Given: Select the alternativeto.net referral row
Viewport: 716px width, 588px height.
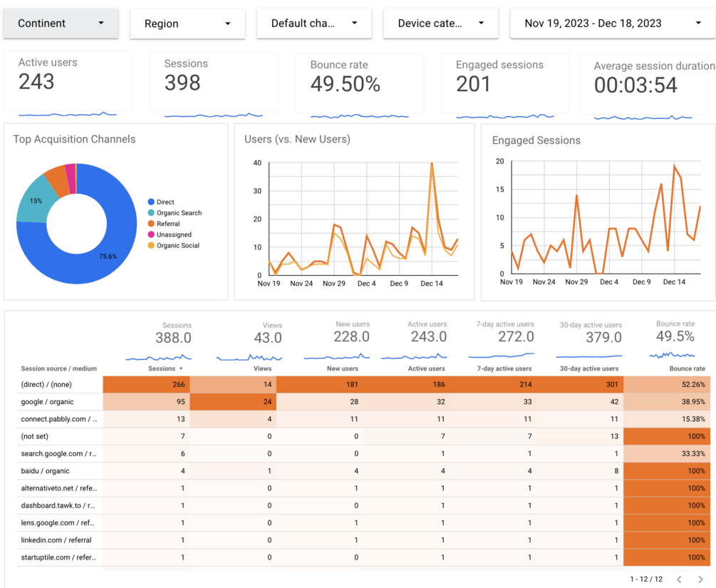Looking at the screenshot, I should (363, 488).
